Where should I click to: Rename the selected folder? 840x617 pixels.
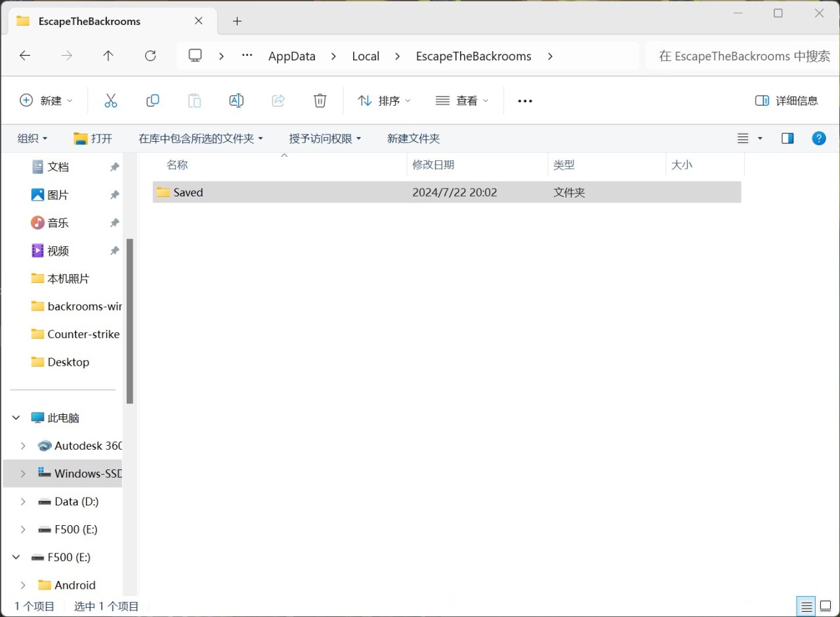pos(236,100)
